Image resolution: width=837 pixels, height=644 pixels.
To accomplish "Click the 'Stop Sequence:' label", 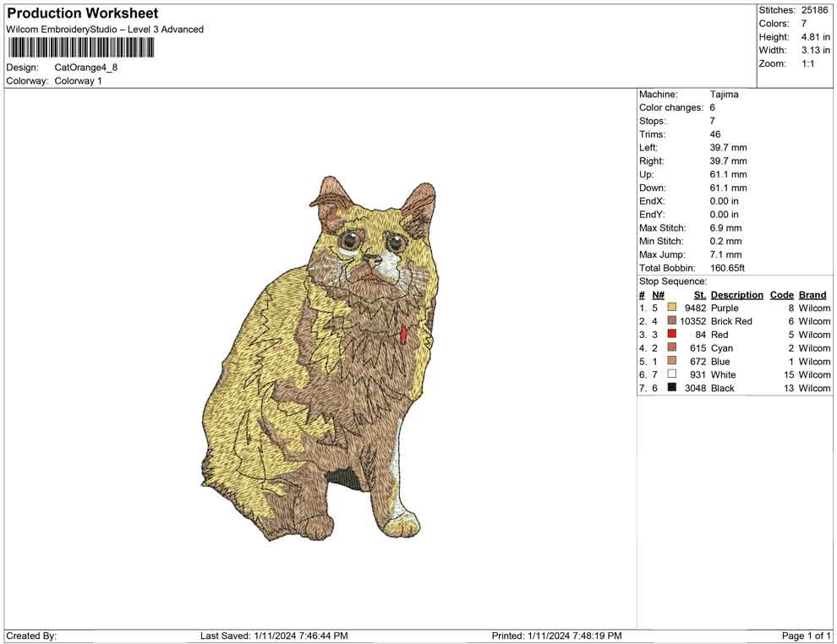I will click(x=673, y=281).
